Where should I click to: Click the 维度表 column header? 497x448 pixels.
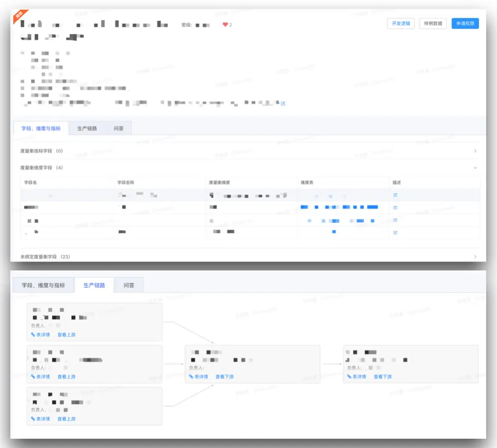[x=307, y=182]
